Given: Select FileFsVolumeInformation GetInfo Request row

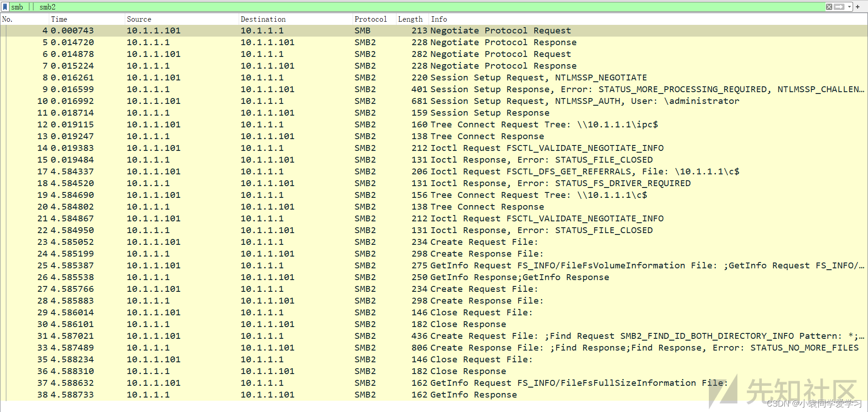Looking at the screenshot, I should point(434,266).
